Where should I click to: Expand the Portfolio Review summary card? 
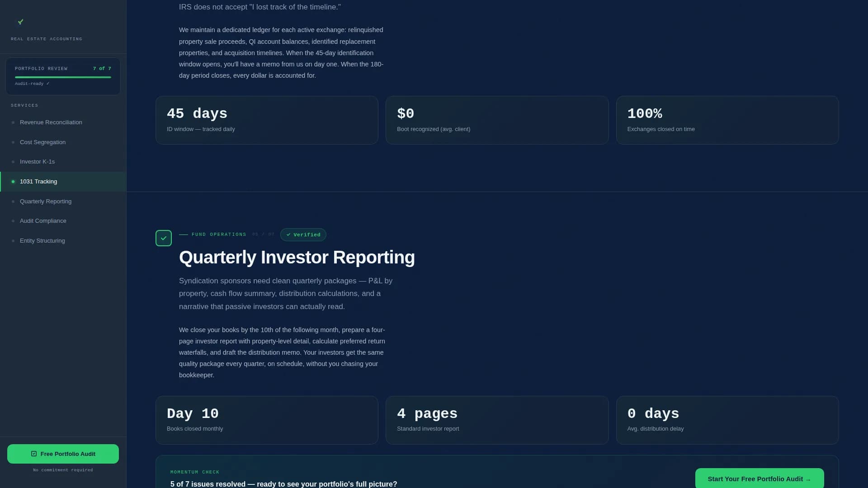63,76
